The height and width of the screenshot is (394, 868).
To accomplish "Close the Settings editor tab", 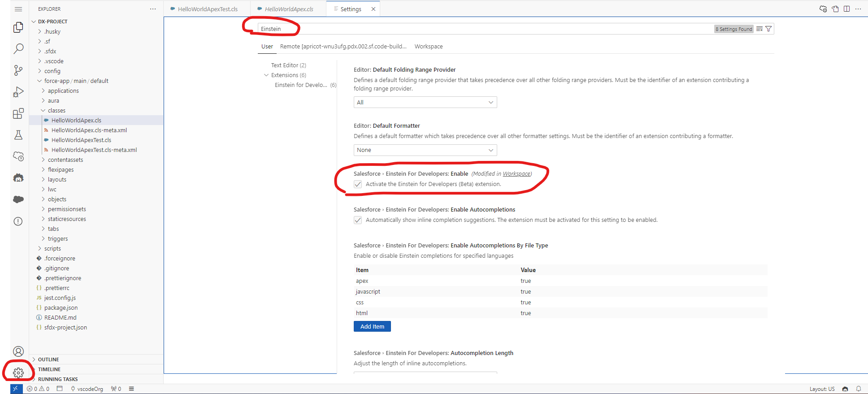I will tap(373, 9).
